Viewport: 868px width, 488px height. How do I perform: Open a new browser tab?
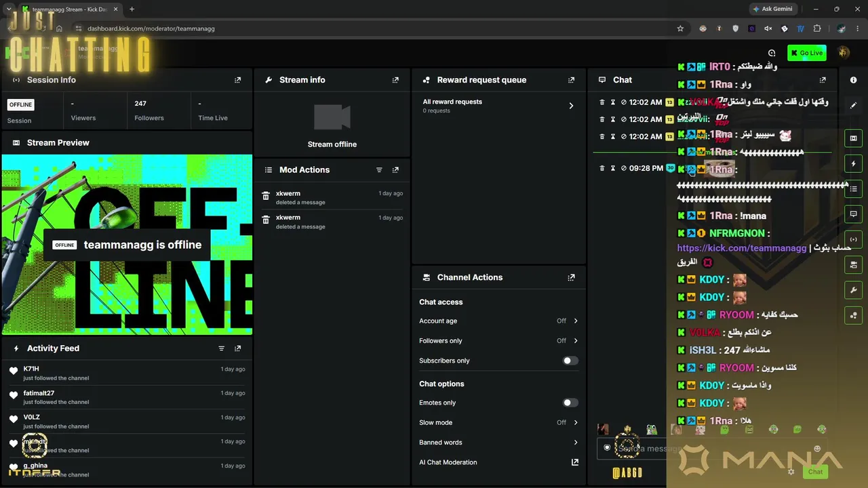[x=132, y=9]
